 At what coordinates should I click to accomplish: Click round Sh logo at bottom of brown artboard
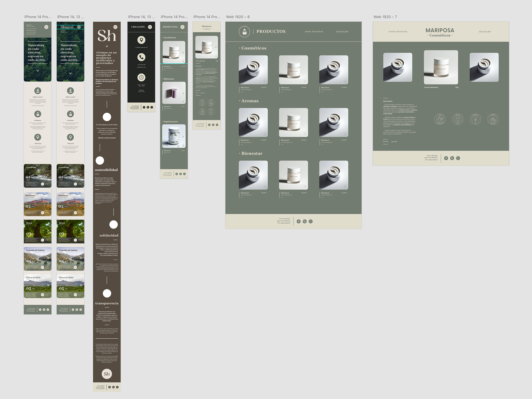(x=107, y=374)
